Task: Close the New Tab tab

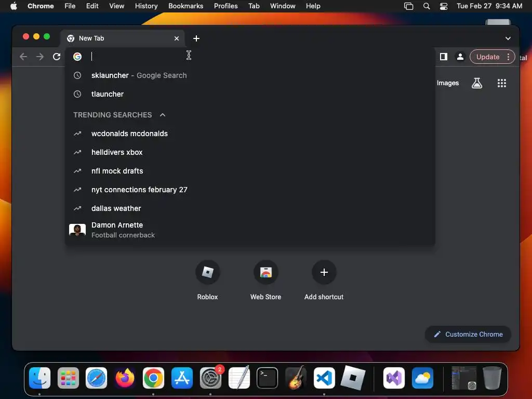Action: 177,38
